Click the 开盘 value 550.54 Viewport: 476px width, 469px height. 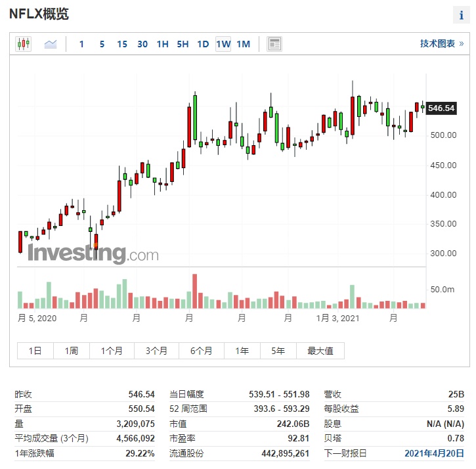141,409
